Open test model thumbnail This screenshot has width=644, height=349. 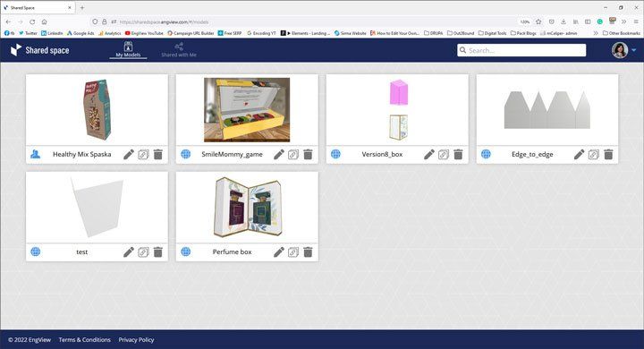(97, 208)
